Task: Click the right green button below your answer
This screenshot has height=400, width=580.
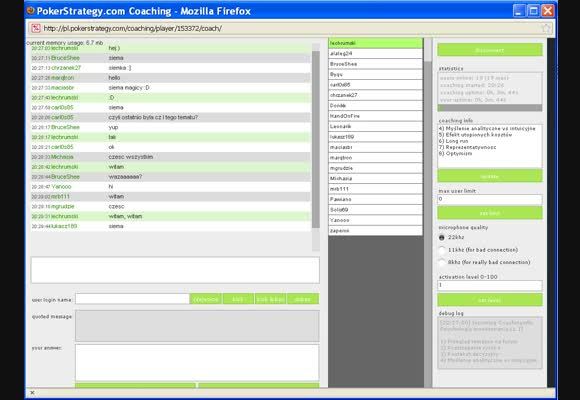Action: coord(259,386)
